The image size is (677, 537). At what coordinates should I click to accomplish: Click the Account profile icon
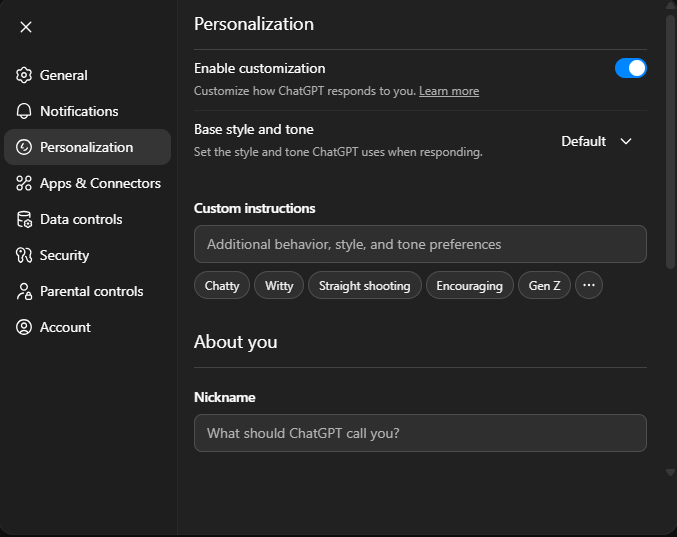click(24, 327)
